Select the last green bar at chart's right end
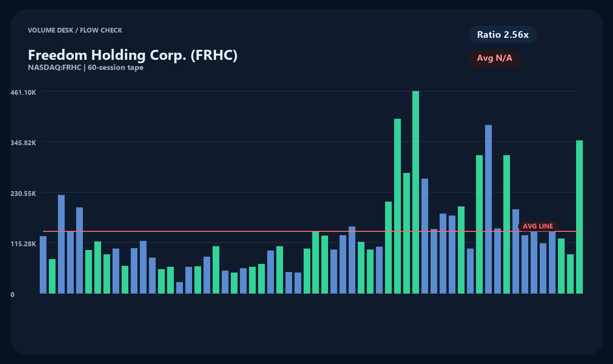 pyautogui.click(x=579, y=217)
